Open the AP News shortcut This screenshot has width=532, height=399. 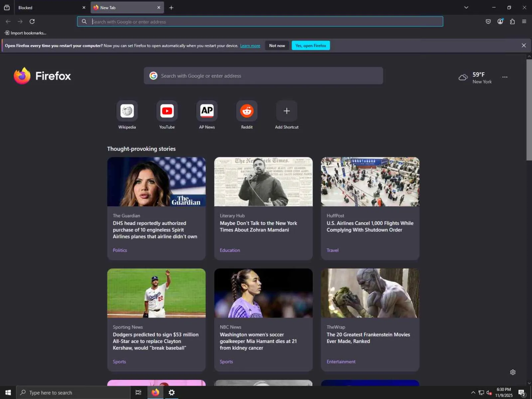pyautogui.click(x=207, y=115)
